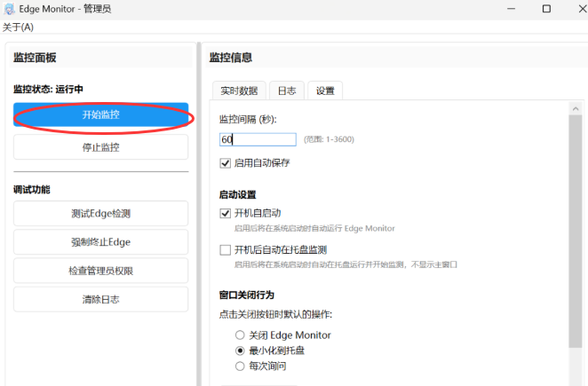Click 检查管理员权限 button

point(101,271)
